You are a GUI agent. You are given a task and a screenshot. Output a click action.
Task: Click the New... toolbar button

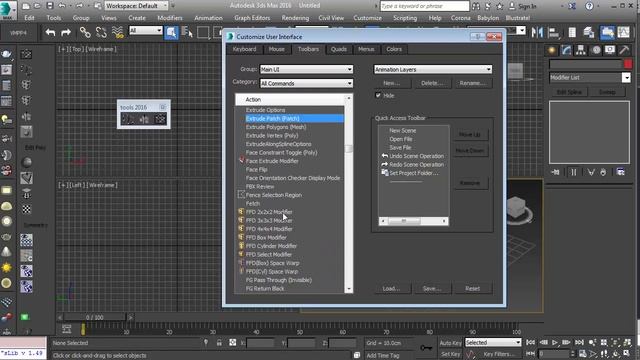(x=391, y=83)
